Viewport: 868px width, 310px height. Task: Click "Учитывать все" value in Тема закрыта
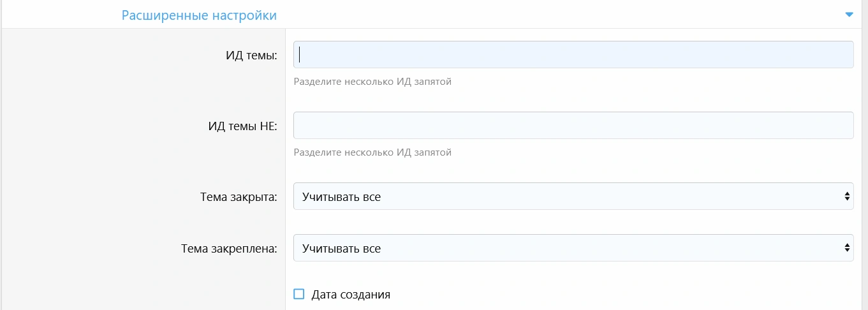point(341,197)
